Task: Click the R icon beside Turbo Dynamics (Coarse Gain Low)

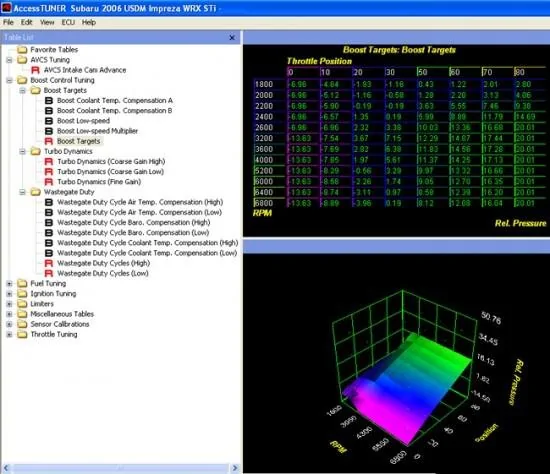Action: coord(49,172)
